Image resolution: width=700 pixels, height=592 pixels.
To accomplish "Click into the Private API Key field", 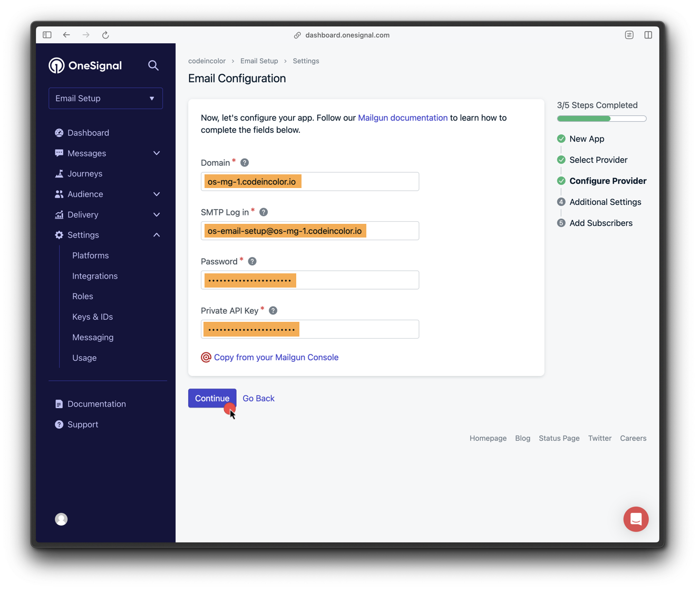I will click(310, 329).
